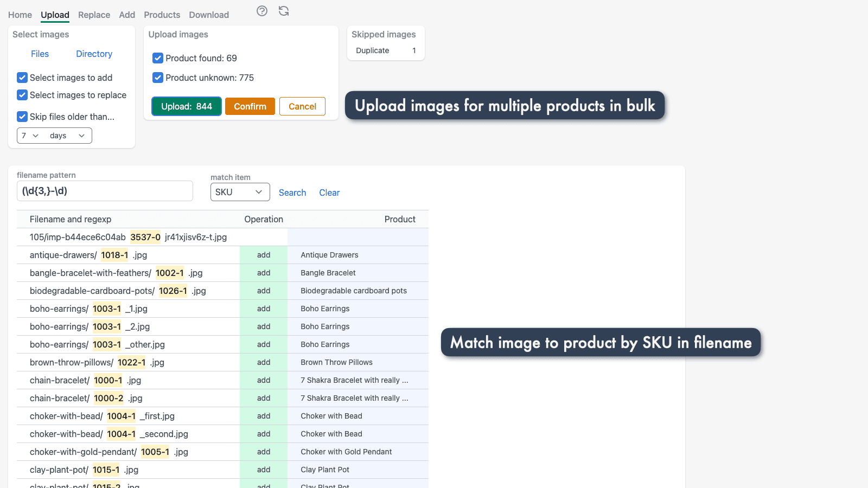
Task: Toggle Product unknown: 775 checkbox
Action: click(158, 78)
